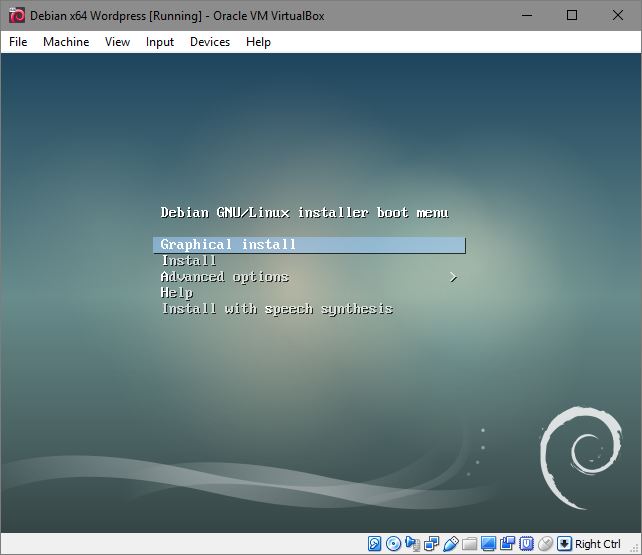Click the Right Ctrl host key label
This screenshot has height=555, width=642.
597,544
